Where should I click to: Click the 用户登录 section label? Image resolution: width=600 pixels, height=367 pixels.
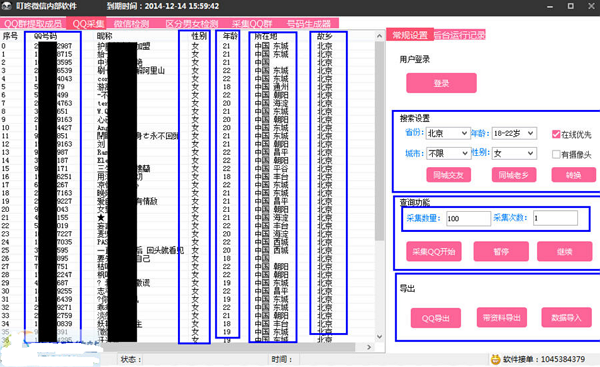point(415,59)
